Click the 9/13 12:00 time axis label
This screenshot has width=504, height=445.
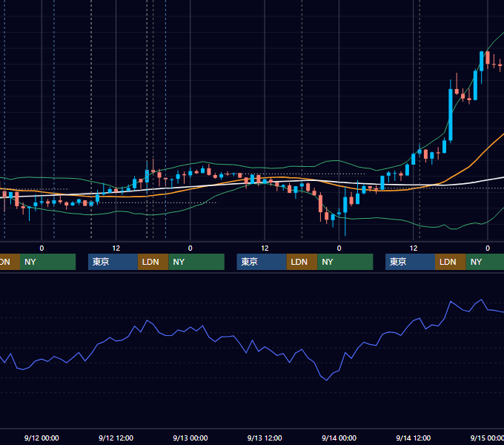[x=265, y=438]
